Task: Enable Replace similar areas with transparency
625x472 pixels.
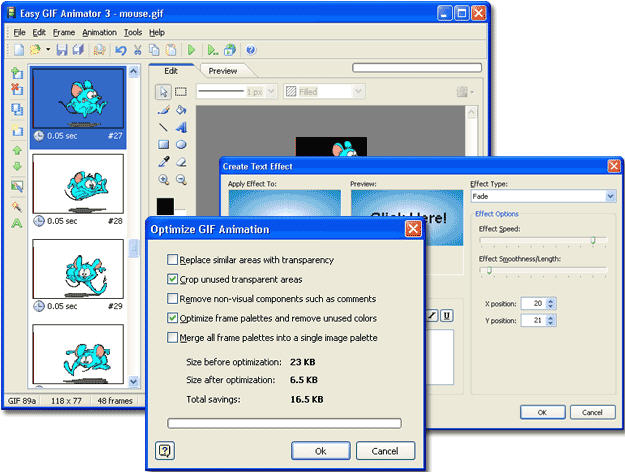Action: coord(172,260)
